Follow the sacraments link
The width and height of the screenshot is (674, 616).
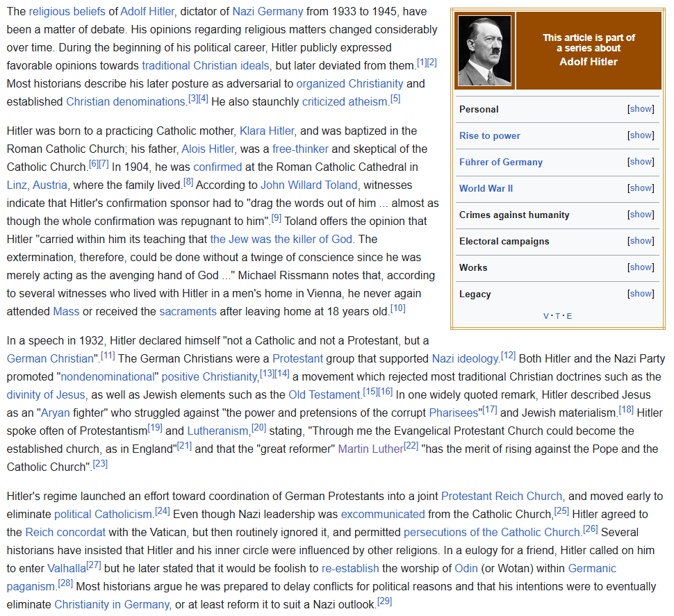click(188, 311)
